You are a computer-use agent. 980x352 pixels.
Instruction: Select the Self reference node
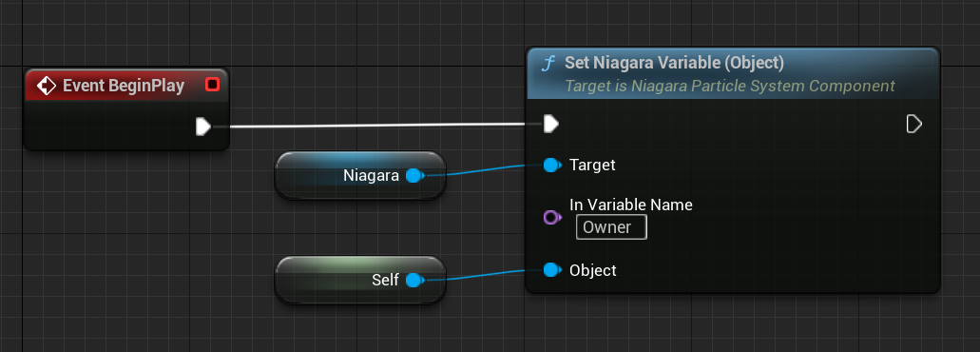click(x=360, y=280)
